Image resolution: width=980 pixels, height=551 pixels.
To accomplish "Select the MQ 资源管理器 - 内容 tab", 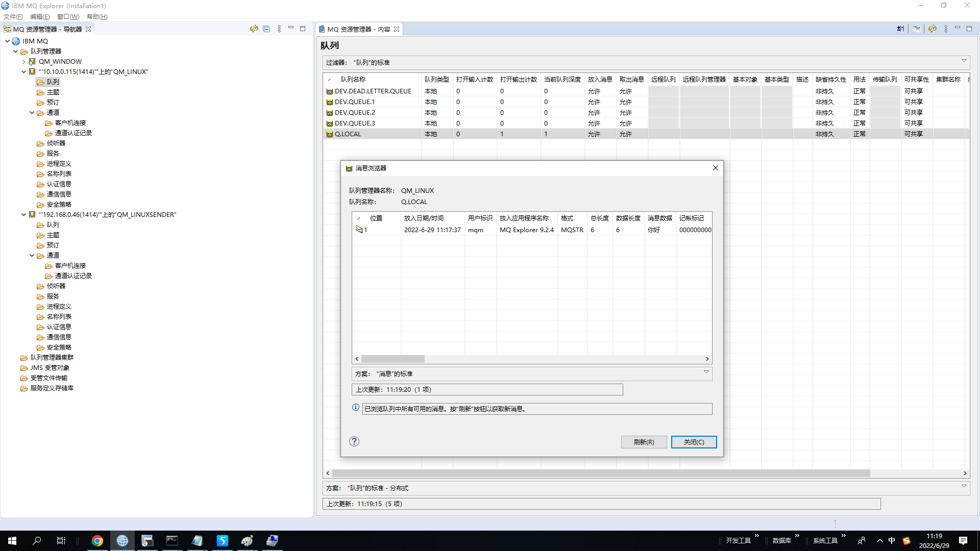I will [359, 29].
